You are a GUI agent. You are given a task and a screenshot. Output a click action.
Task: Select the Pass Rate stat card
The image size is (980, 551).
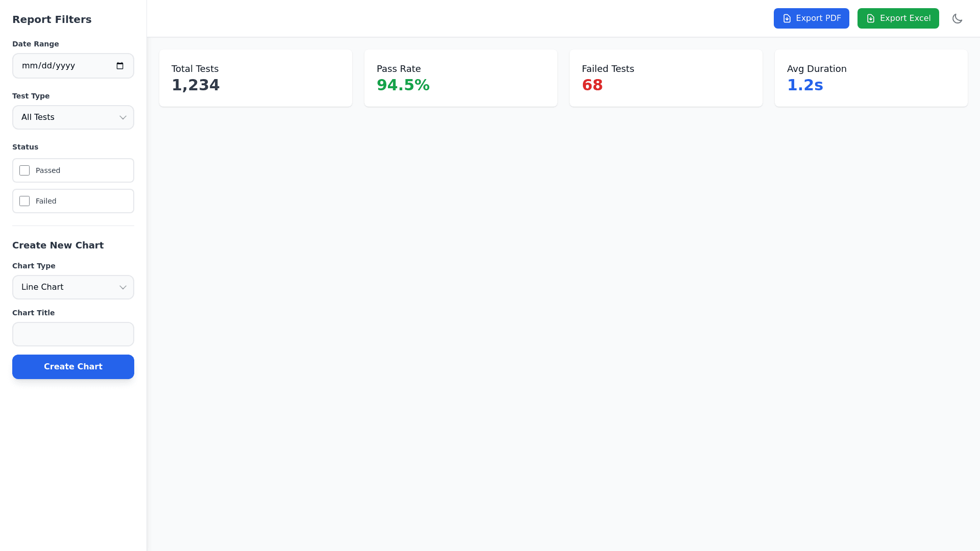coord(460,78)
